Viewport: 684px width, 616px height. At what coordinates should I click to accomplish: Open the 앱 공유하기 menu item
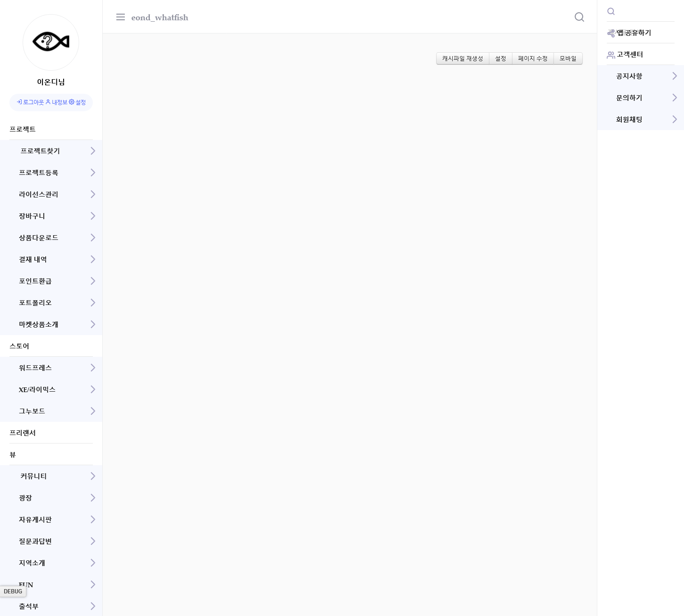[634, 33]
